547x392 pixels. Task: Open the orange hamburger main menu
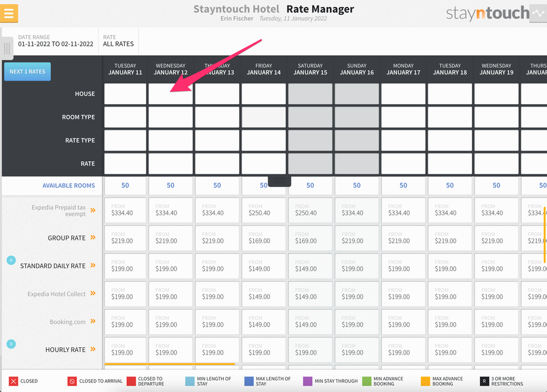pos(9,13)
